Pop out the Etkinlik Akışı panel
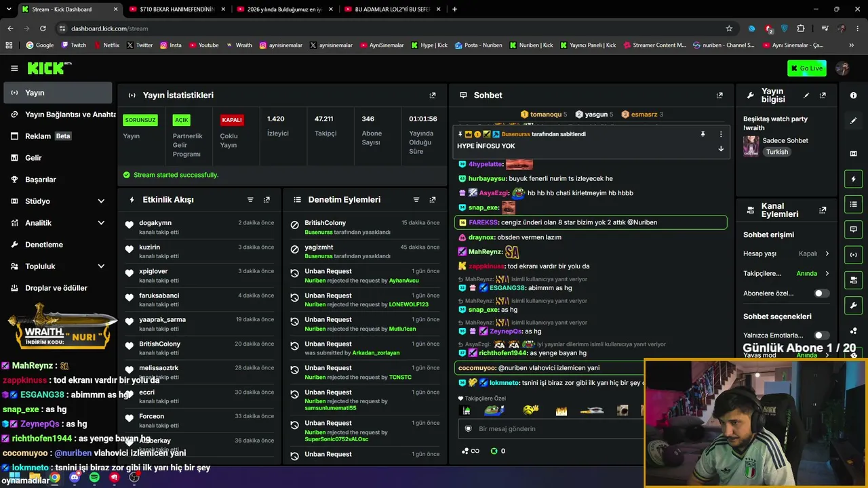Viewport: 868px width, 488px height. [x=267, y=200]
